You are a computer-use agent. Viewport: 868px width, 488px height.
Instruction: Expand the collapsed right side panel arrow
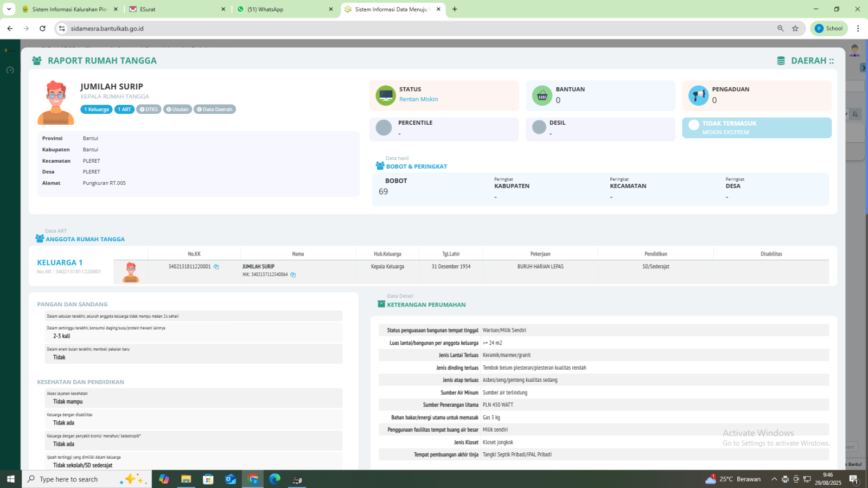click(863, 68)
